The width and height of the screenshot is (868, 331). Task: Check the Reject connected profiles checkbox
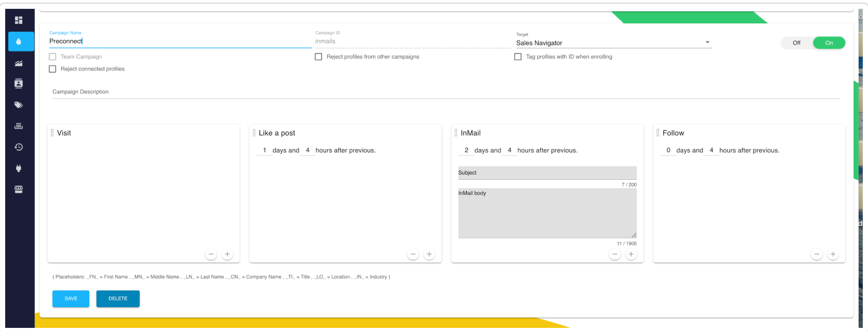tap(52, 69)
